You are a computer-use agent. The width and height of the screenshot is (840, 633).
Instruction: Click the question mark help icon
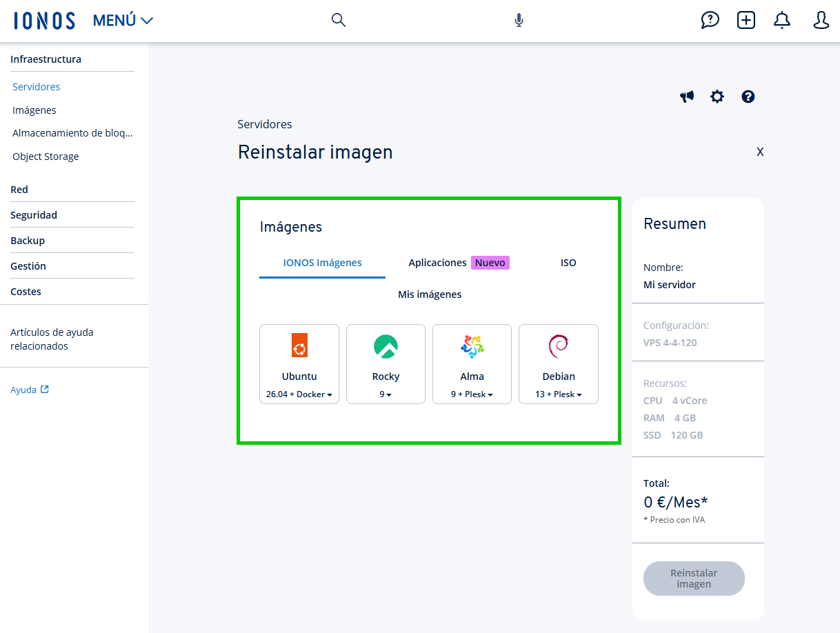(x=748, y=97)
